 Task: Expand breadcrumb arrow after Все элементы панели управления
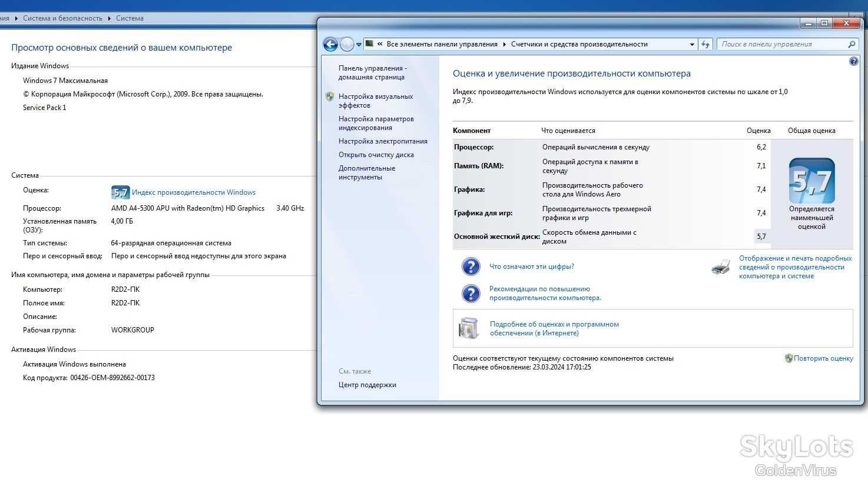504,44
